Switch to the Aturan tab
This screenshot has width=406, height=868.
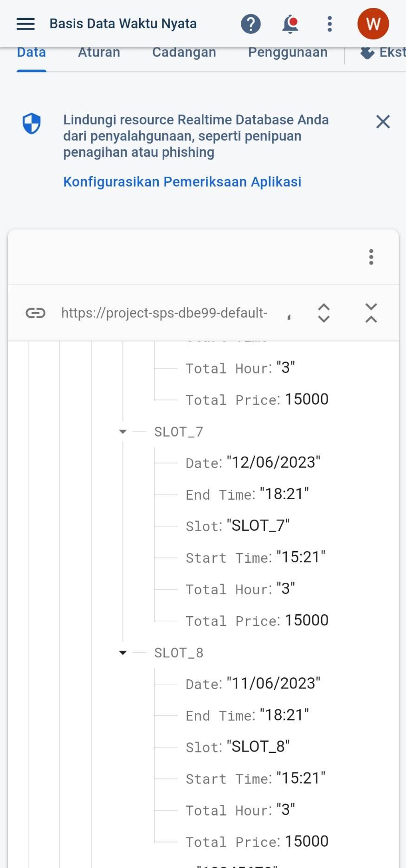click(99, 53)
